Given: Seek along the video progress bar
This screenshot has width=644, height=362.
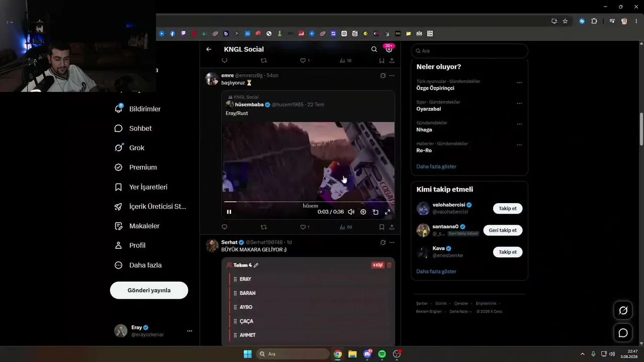Looking at the screenshot, I should [308, 202].
